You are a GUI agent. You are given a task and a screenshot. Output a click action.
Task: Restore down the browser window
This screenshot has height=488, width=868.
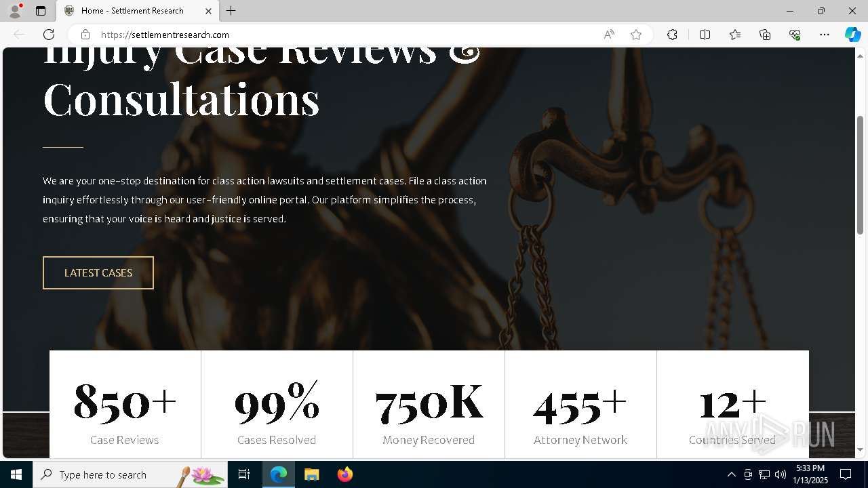tap(821, 11)
